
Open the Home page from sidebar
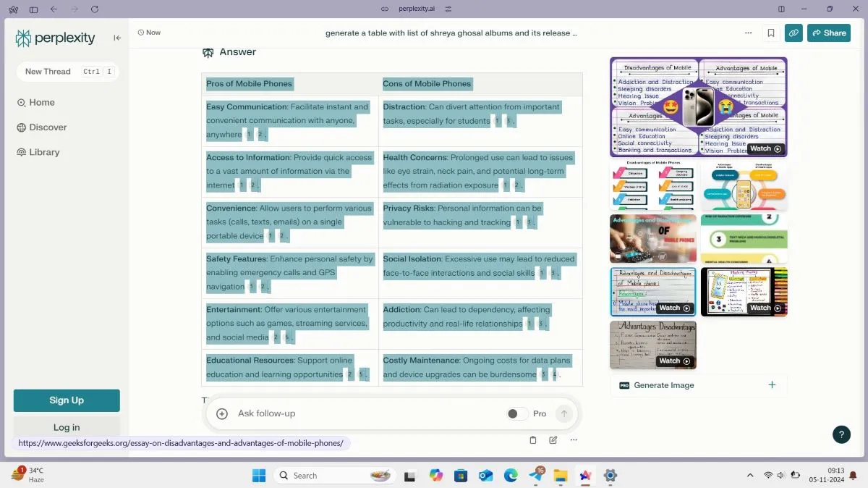36,103
